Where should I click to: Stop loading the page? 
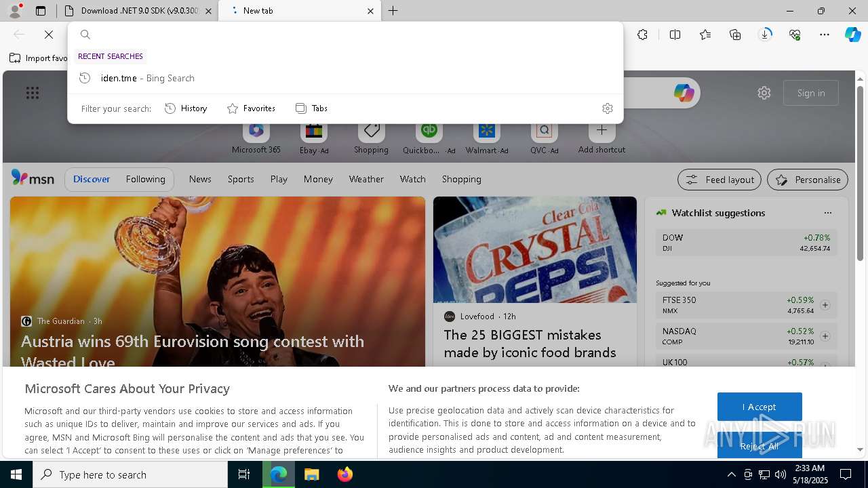(49, 35)
